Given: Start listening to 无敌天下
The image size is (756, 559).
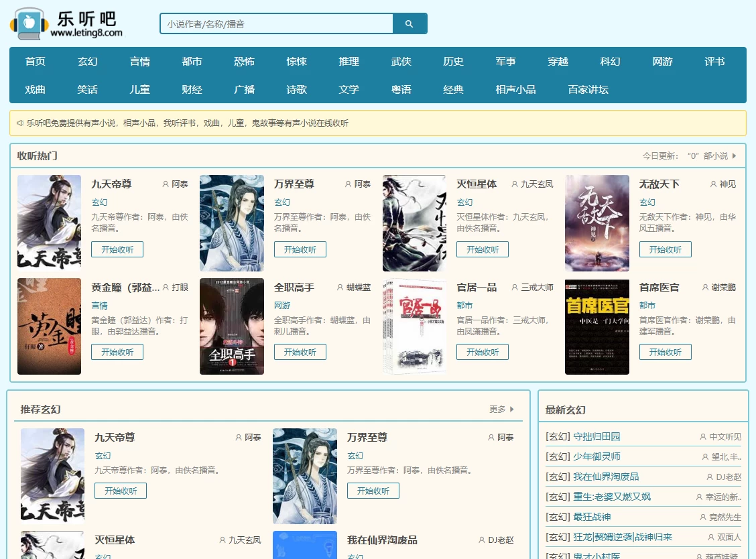Looking at the screenshot, I should coord(665,249).
